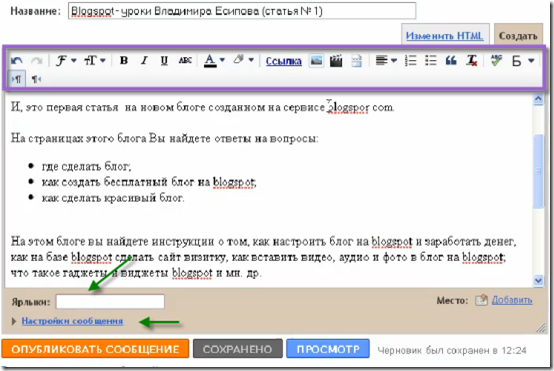The height and width of the screenshot is (371, 554).
Task: Apply blockquote formatting
Action: click(x=451, y=61)
